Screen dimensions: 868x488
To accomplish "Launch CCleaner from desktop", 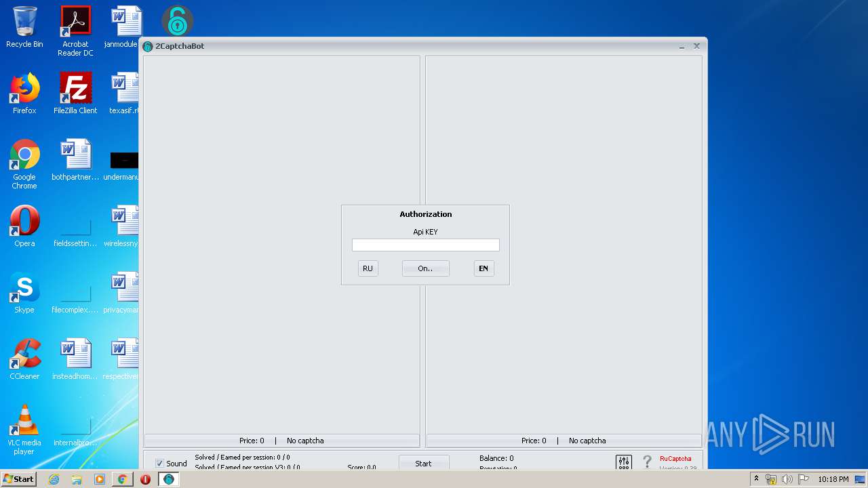I will point(24,359).
